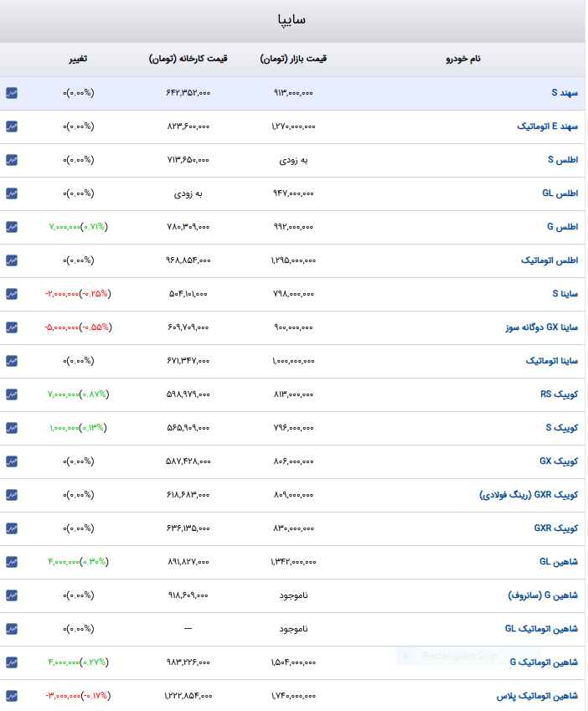The width and height of the screenshot is (588, 711).
Task: Open the chart icon for شاهین اتوماتیک پلاس
Action: (x=13, y=695)
